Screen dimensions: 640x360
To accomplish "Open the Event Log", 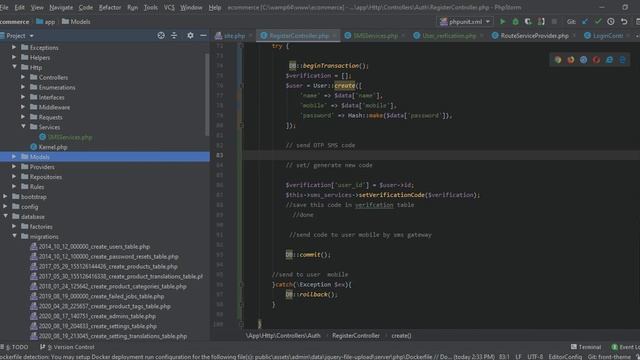I will (x=626, y=347).
